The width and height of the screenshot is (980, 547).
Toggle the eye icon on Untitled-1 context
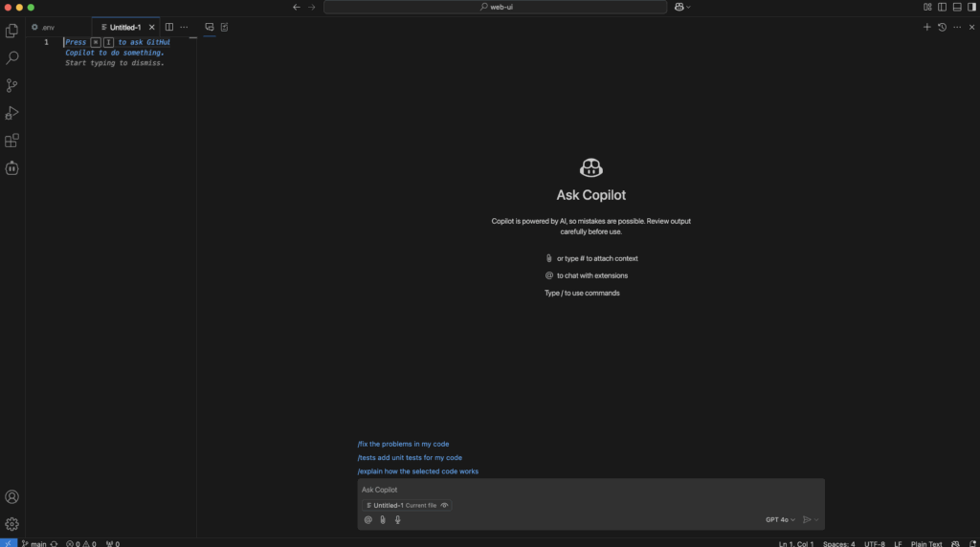click(x=444, y=505)
